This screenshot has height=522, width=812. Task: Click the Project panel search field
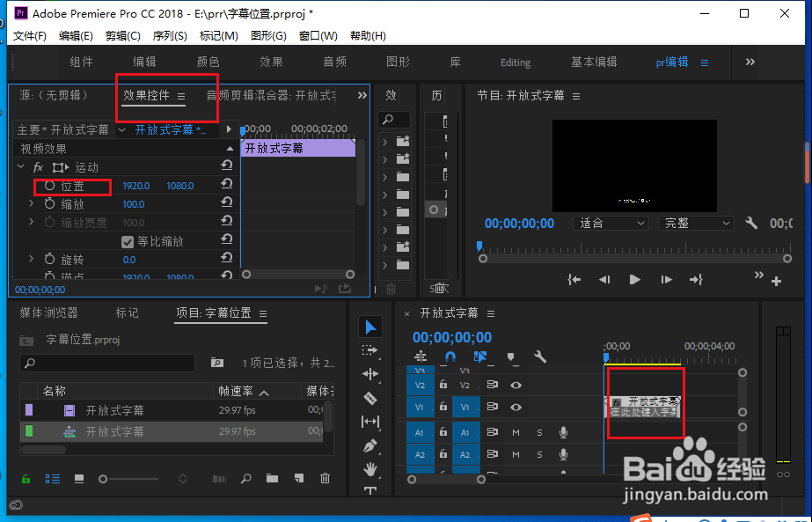tap(107, 363)
